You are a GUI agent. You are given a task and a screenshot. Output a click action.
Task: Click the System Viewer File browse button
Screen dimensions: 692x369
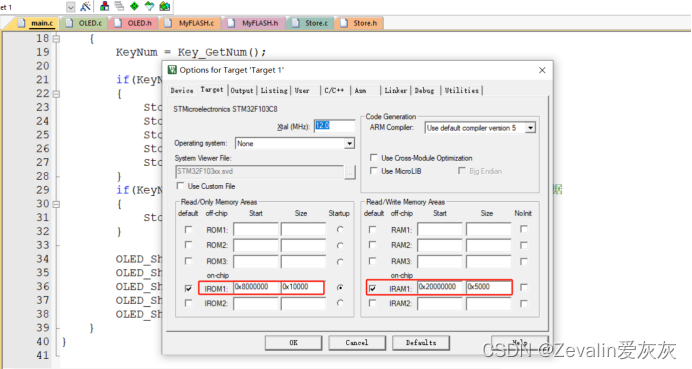(x=350, y=172)
